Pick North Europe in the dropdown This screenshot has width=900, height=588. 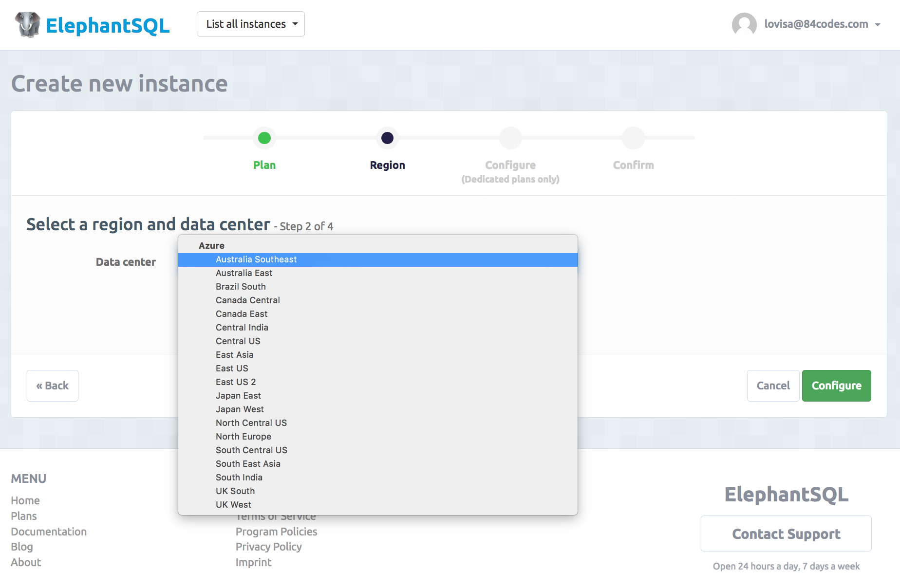pyautogui.click(x=243, y=437)
